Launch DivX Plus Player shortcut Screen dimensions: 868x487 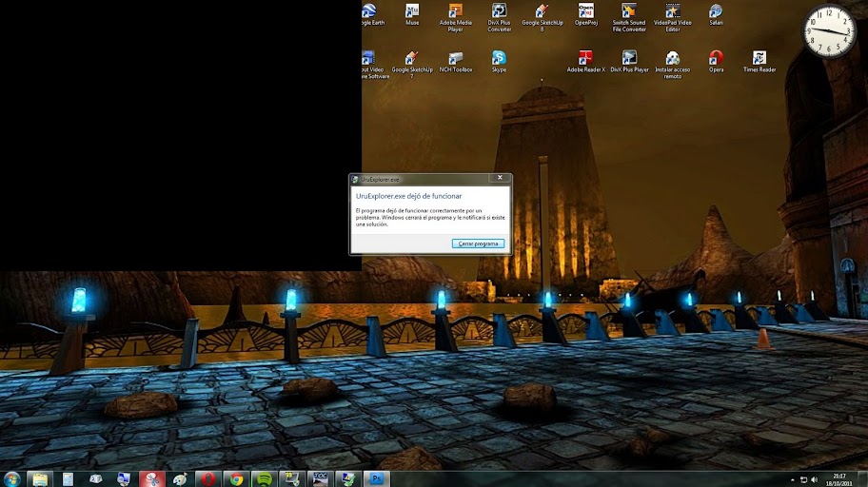629,62
